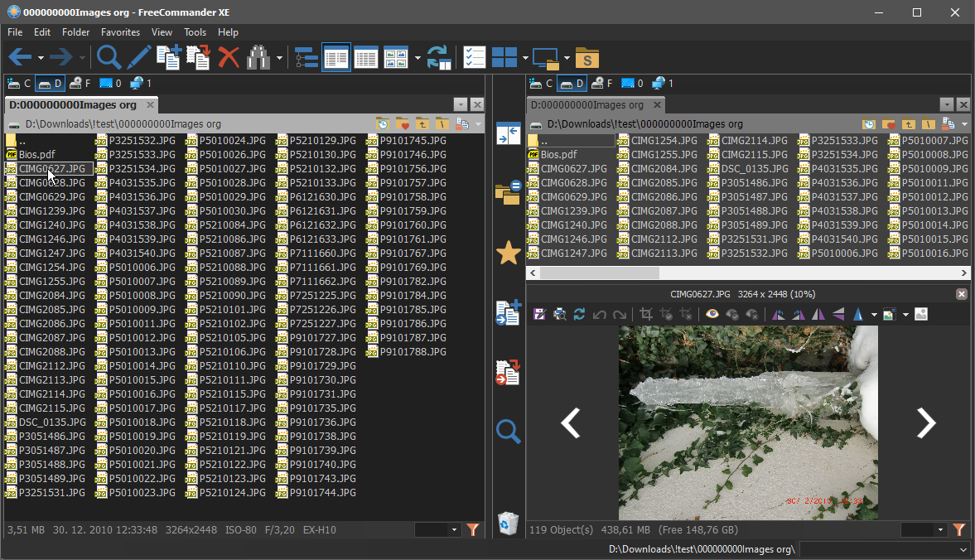
Task: Click the red X Delete icon
Action: tap(229, 57)
